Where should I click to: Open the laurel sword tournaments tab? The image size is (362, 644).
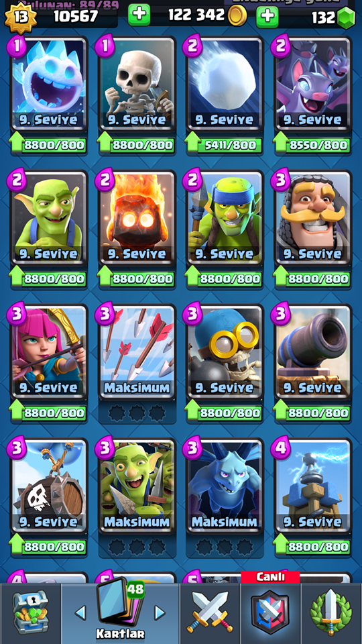(330, 612)
